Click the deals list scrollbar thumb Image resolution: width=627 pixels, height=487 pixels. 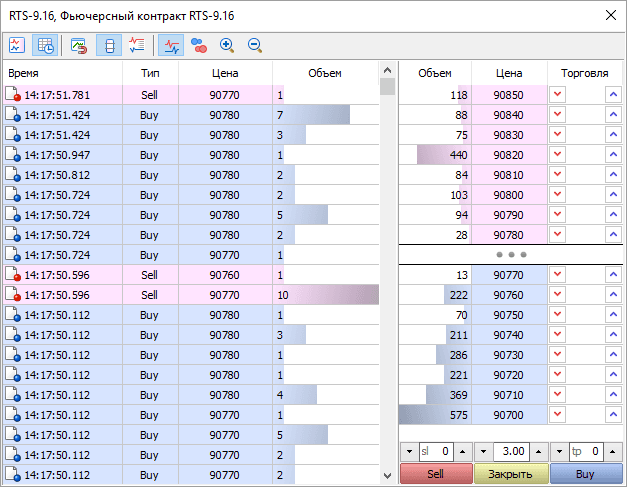point(387,87)
